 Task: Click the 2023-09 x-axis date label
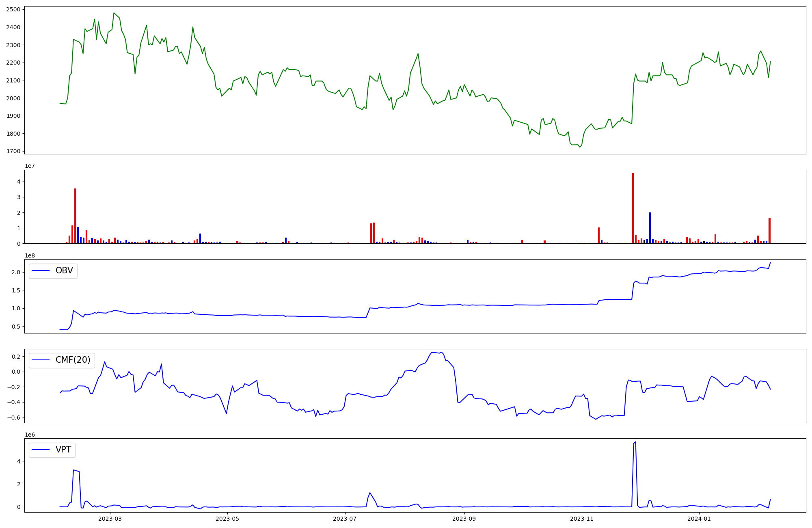(x=464, y=519)
